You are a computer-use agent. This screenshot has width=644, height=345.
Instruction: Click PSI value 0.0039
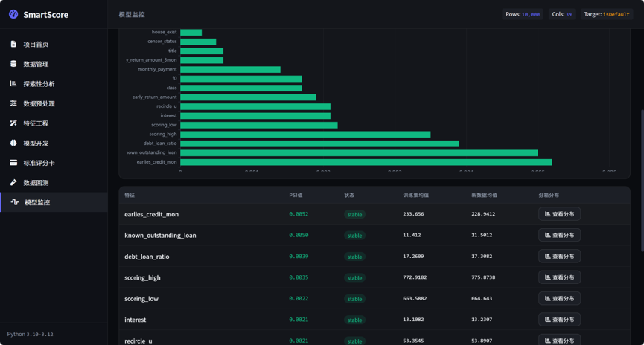click(x=299, y=257)
